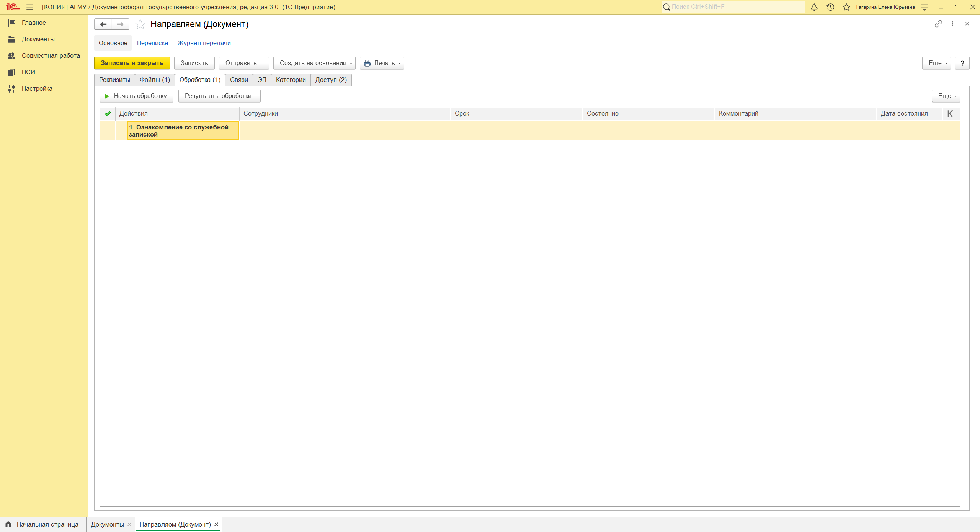Viewport: 980px width, 532px height.
Task: Click the Записать и закрыть button
Action: tap(132, 63)
